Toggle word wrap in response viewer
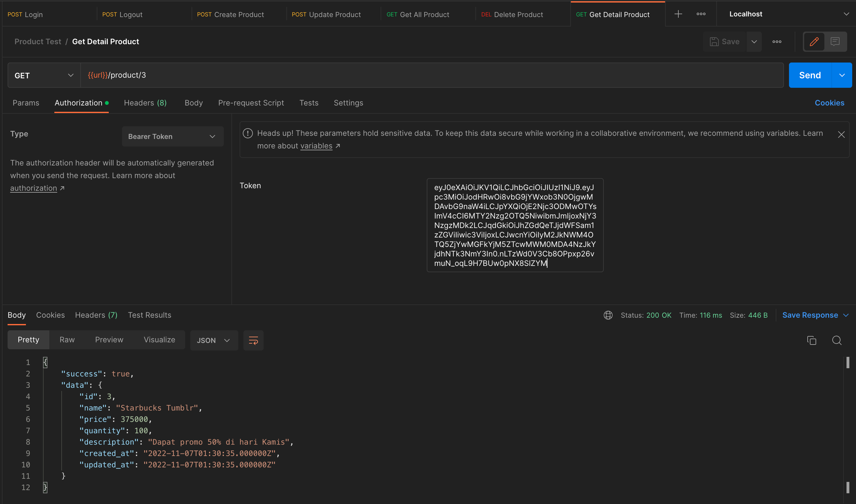 253,340
